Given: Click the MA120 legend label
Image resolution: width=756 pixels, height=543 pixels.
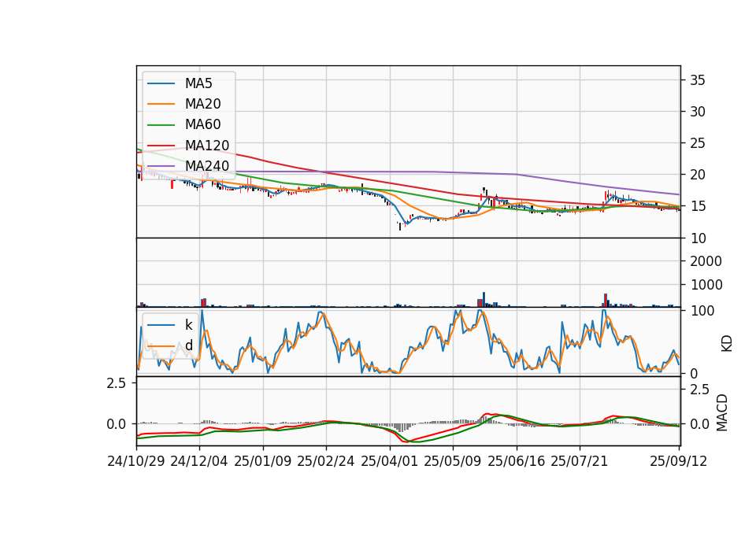Looking at the screenshot, I should click(207, 146).
